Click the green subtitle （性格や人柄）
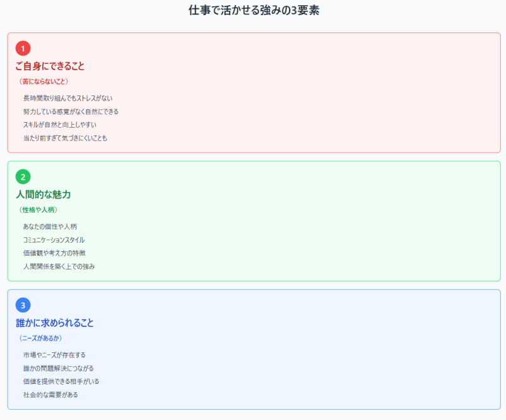Viewport: 506px width, 420px height. (40, 210)
